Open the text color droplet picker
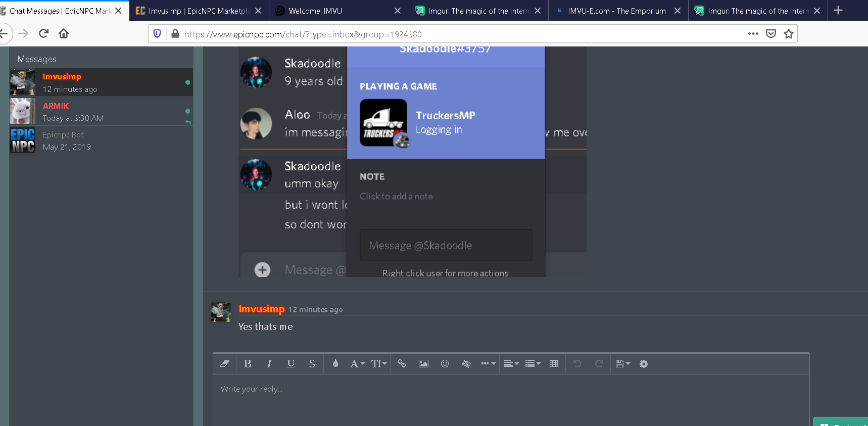The image size is (868, 426). [335, 364]
